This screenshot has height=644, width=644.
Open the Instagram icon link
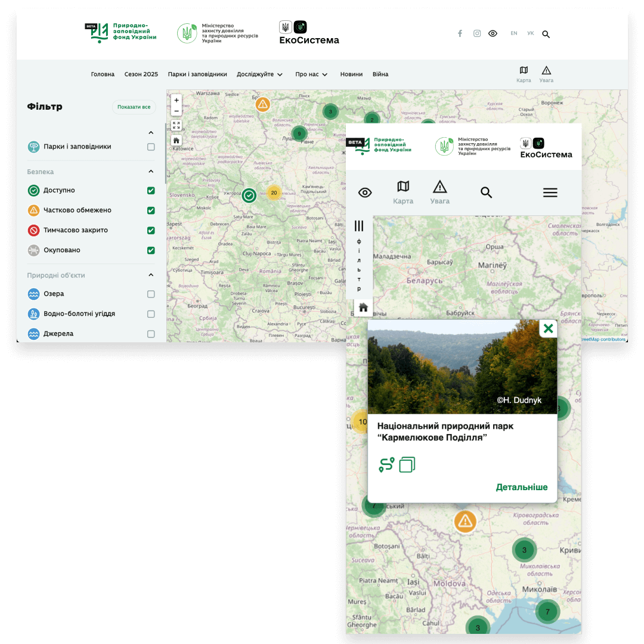(x=477, y=33)
